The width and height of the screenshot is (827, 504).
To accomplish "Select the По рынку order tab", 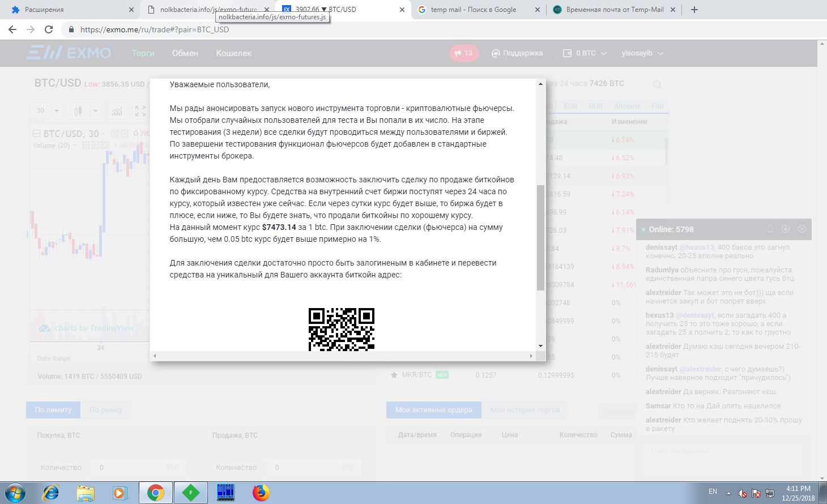I will (x=105, y=410).
